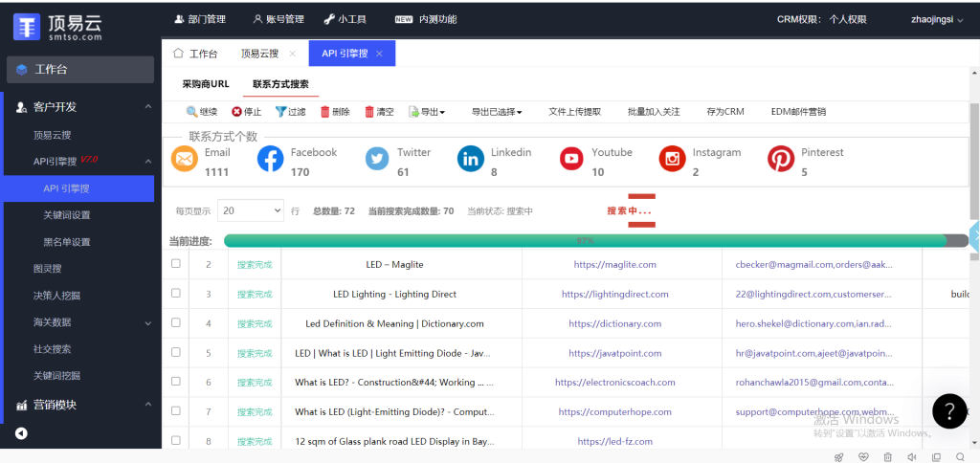Click the Twitter bird icon
The image size is (980, 463).
coord(377,160)
